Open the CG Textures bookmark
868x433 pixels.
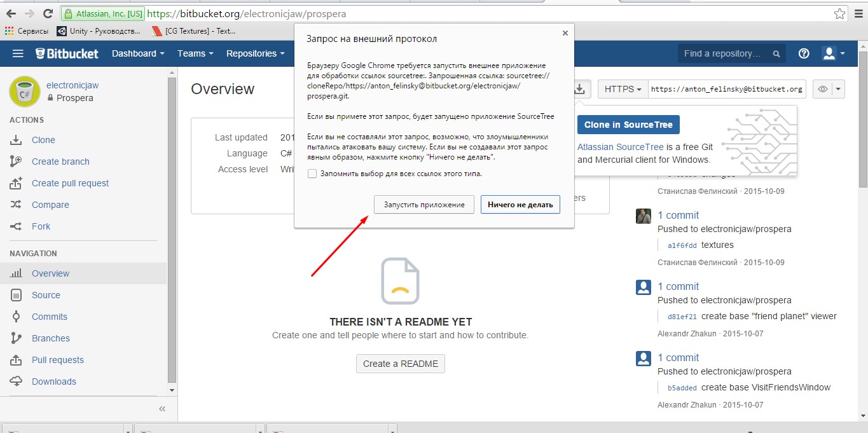point(194,31)
